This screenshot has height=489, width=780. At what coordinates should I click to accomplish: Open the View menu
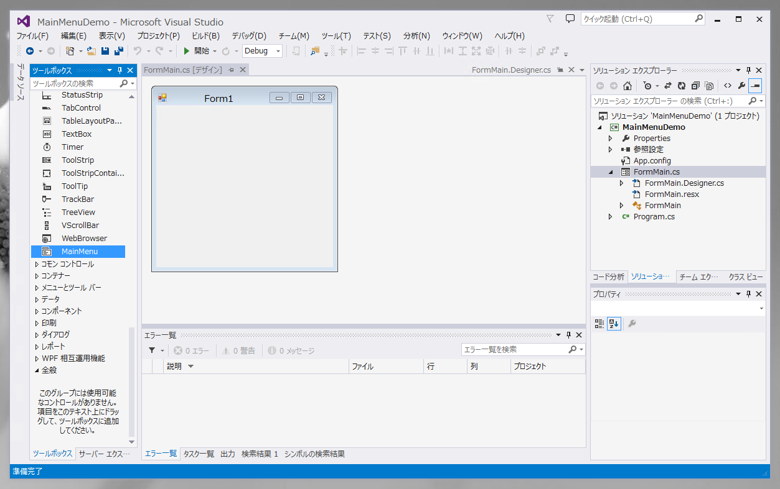point(111,36)
